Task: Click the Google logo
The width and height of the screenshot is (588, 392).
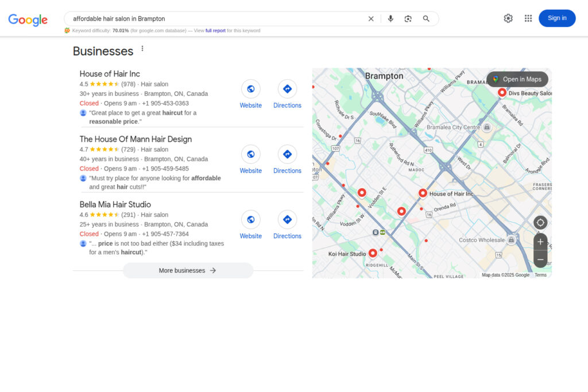Action: tap(28, 20)
